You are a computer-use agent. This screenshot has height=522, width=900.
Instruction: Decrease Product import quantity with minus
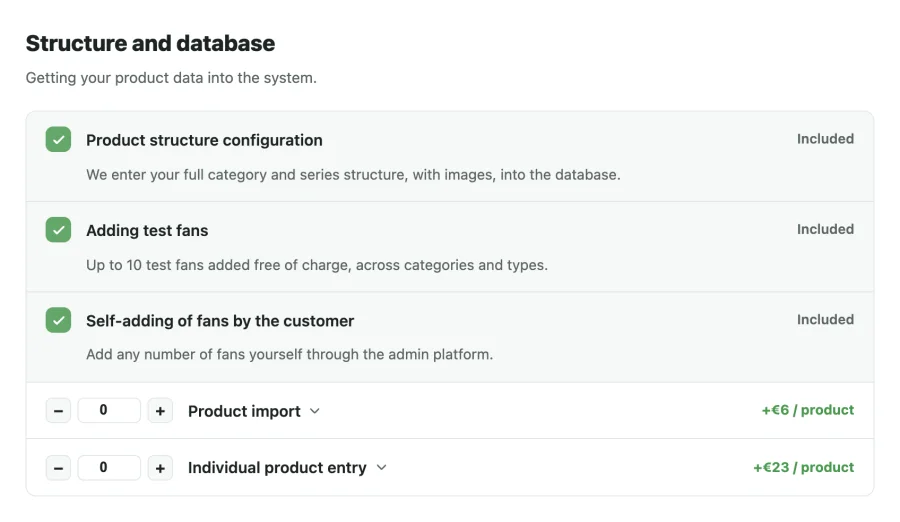58,411
